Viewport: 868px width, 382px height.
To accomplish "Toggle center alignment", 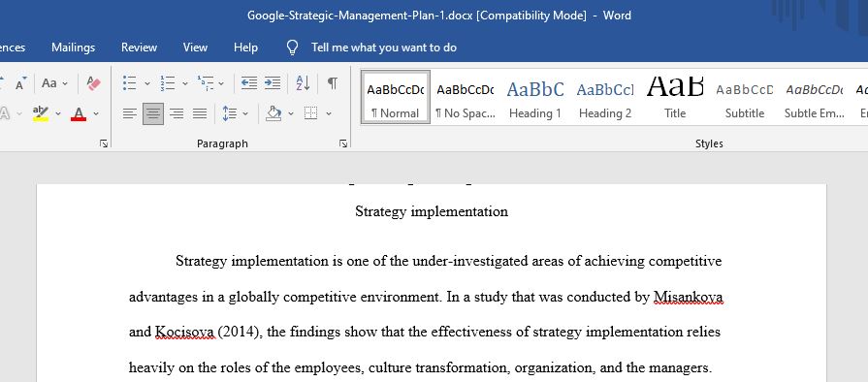I will (x=153, y=114).
